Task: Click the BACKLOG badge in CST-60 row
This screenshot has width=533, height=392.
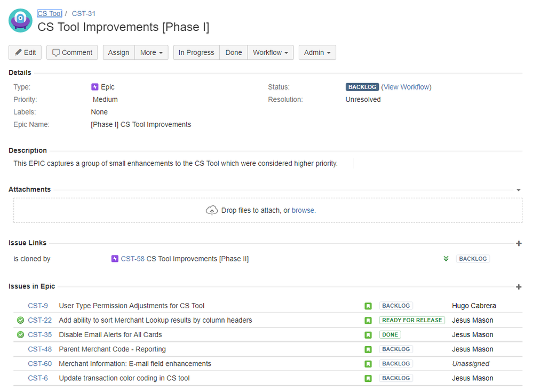Action: coord(396,363)
